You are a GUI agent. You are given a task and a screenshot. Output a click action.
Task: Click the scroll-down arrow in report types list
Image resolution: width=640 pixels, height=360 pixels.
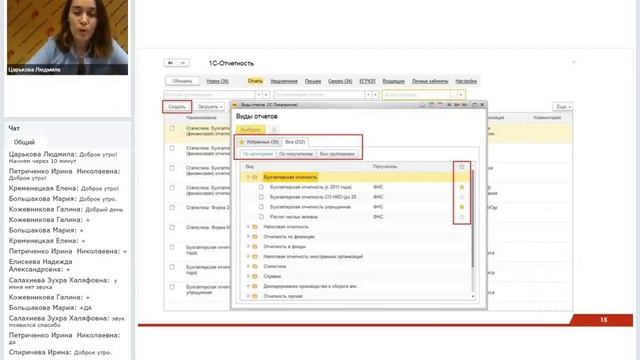pyautogui.click(x=473, y=296)
